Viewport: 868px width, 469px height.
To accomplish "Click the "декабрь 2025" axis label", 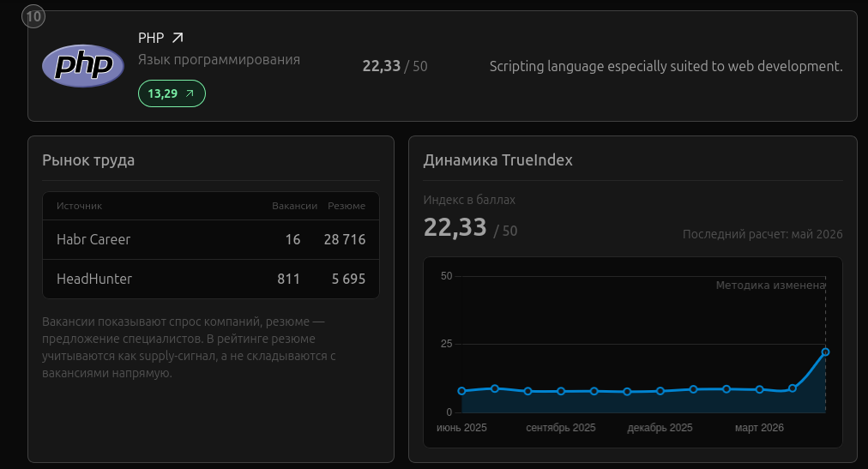I will click(660, 428).
